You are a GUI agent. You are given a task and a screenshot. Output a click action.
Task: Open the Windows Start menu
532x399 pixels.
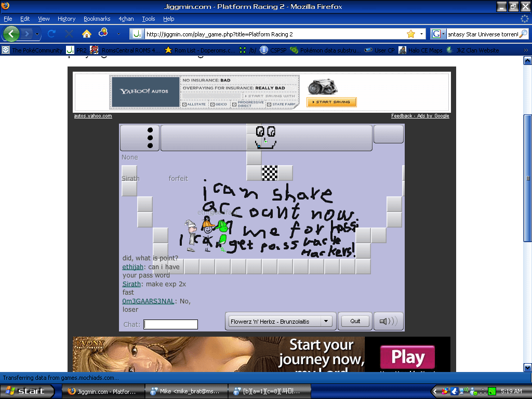coord(27,391)
